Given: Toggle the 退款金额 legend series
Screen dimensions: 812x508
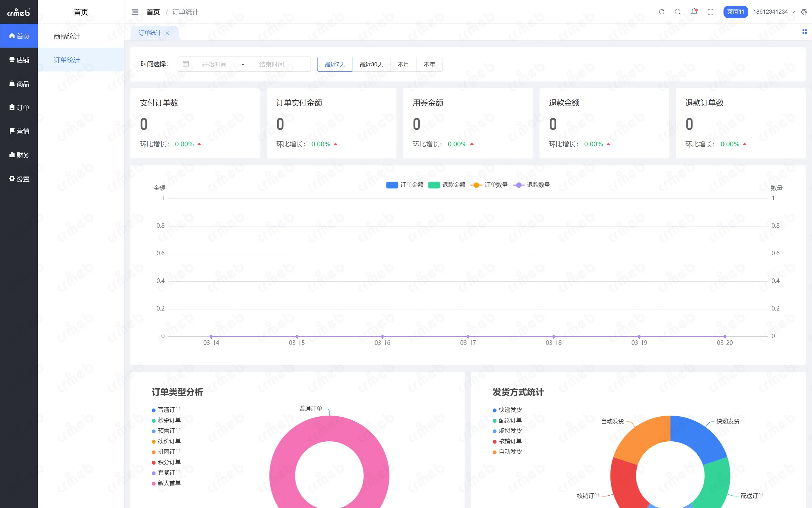Looking at the screenshot, I should (447, 185).
